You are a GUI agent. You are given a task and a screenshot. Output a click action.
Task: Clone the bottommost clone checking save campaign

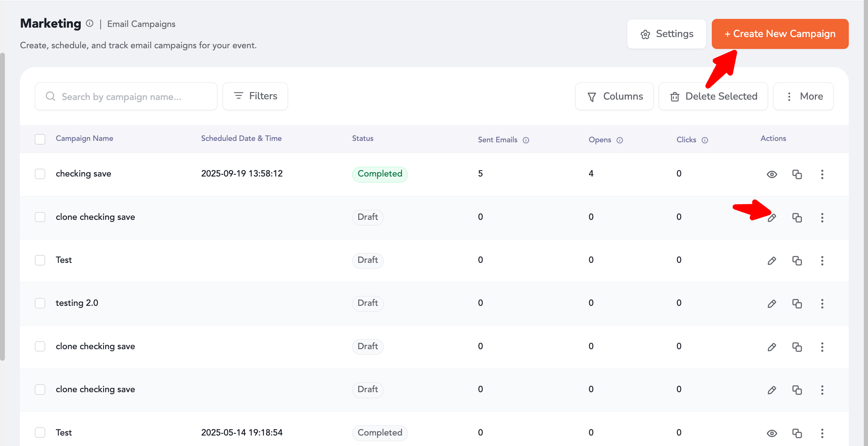[797, 390]
